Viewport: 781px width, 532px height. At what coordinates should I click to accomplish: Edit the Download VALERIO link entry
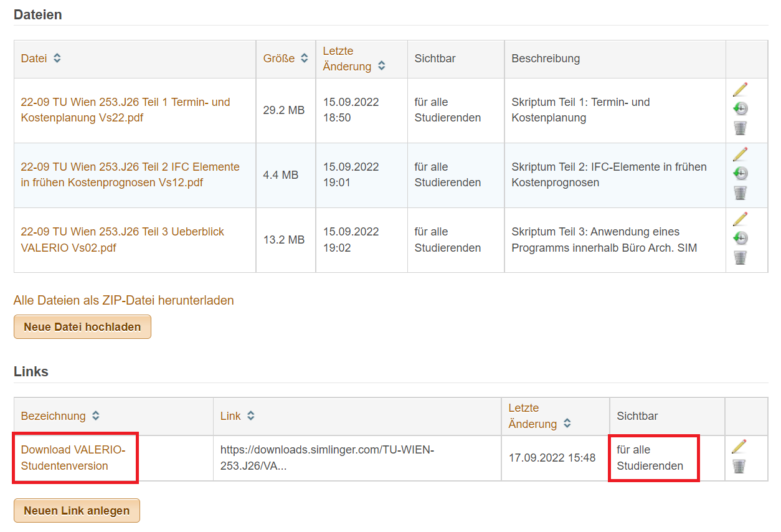(x=739, y=447)
